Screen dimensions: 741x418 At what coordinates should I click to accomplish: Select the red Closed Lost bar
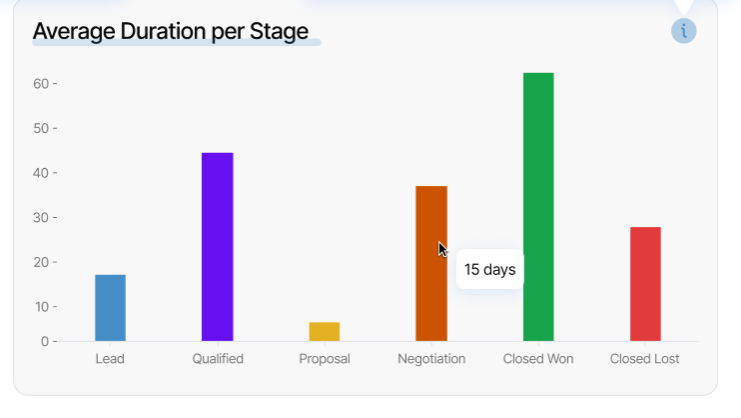(x=645, y=283)
